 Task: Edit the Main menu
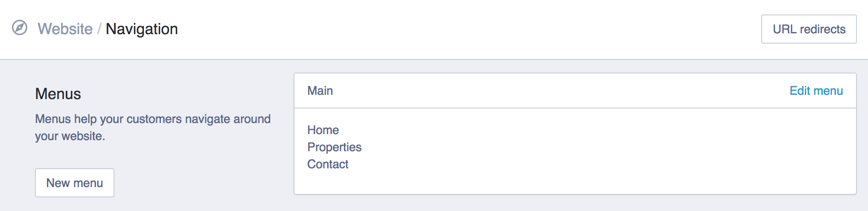click(x=816, y=91)
